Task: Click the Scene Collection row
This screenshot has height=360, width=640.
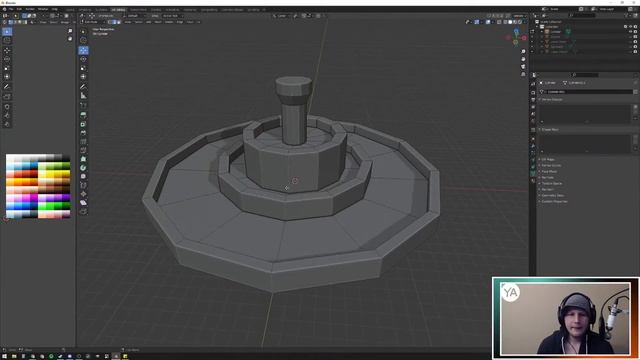Action: coord(551,22)
